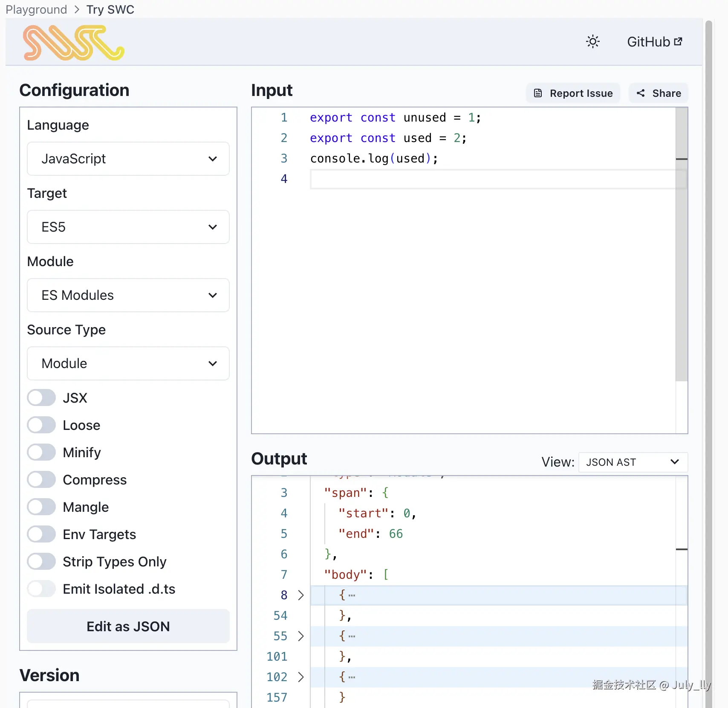
Task: Turn on the Minify switch
Action: (41, 452)
